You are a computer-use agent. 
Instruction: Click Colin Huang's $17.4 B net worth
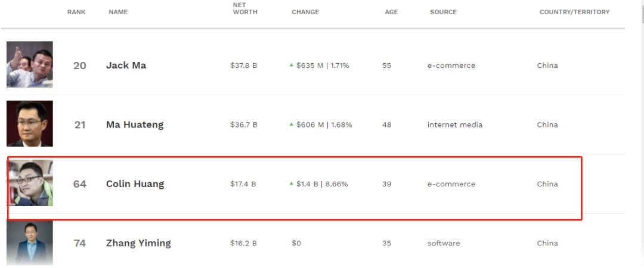pos(243,184)
